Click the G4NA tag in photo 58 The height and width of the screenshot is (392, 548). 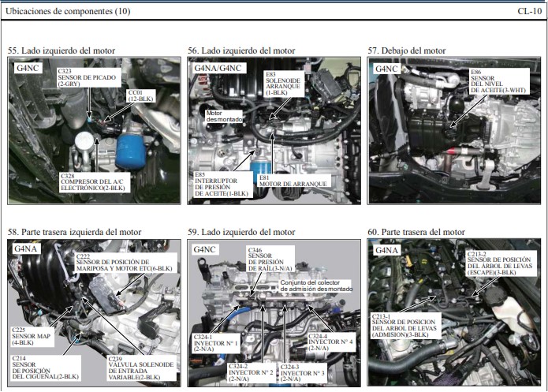tap(25, 249)
